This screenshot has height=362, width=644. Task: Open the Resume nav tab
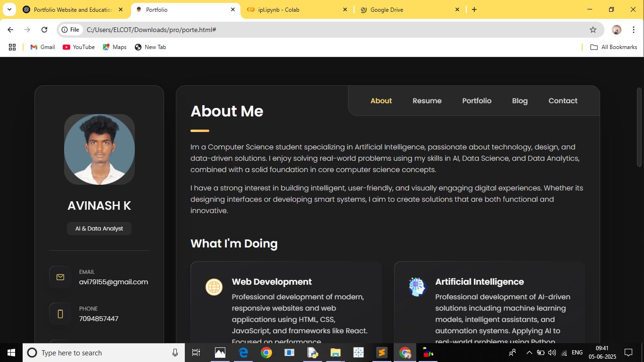coord(427,101)
